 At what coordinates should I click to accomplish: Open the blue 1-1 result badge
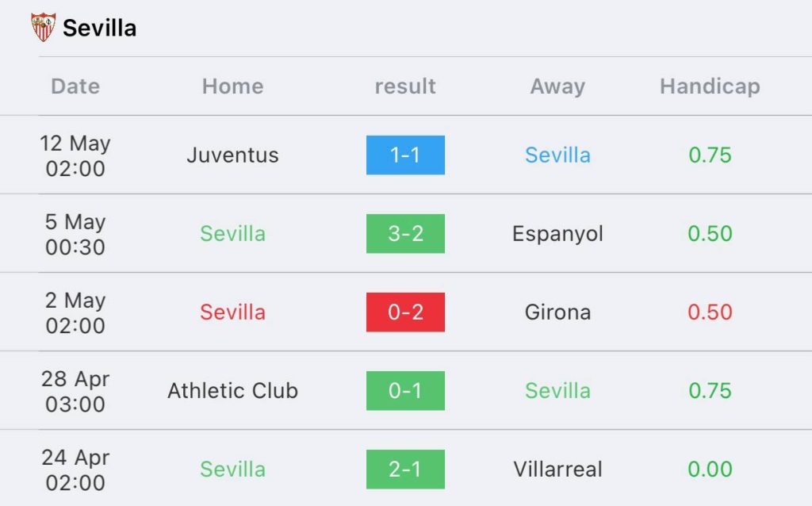pos(405,155)
